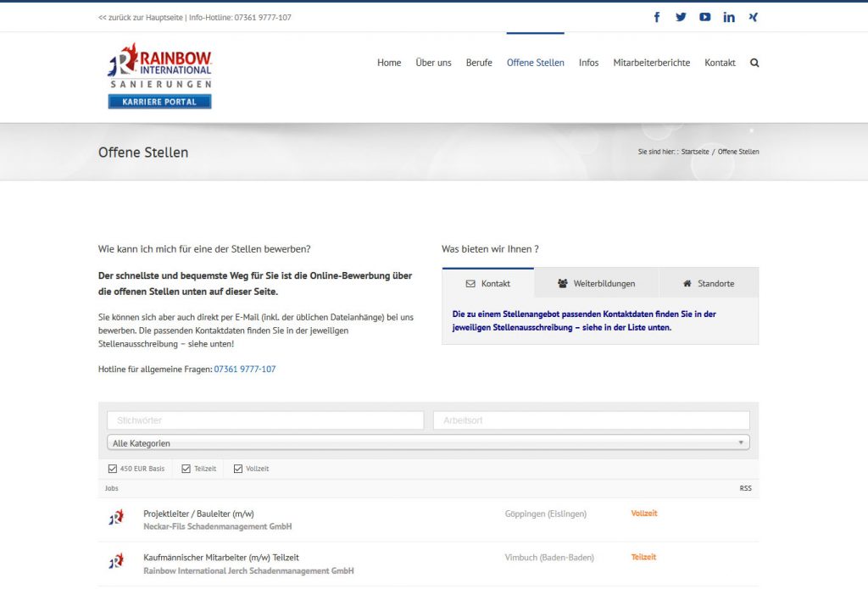Click the Offene Stellen breadcrumb text
This screenshot has width=868, height=589.
[738, 152]
